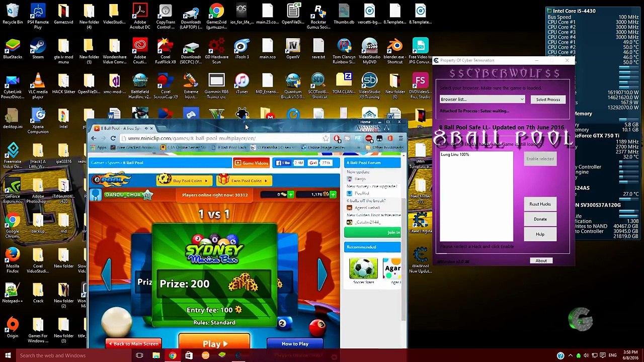Open the Other bookmarks folder
This screenshot has width=644, height=362.
[x=385, y=147]
